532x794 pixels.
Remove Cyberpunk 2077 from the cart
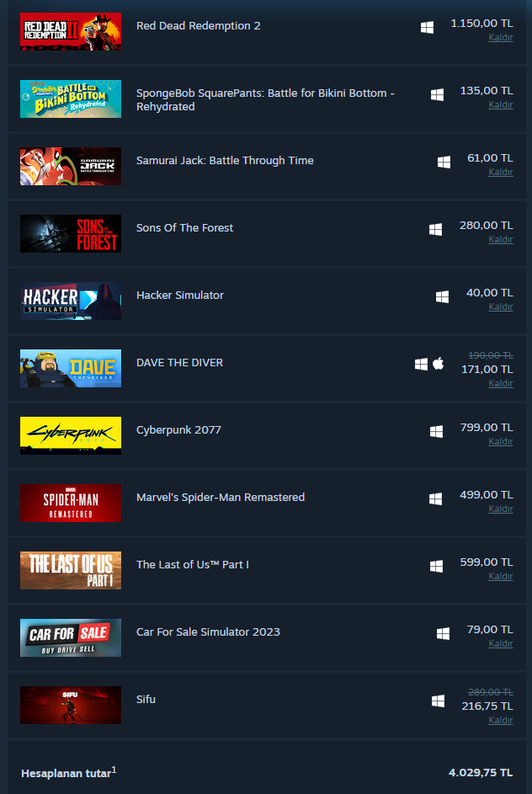pos(501,441)
